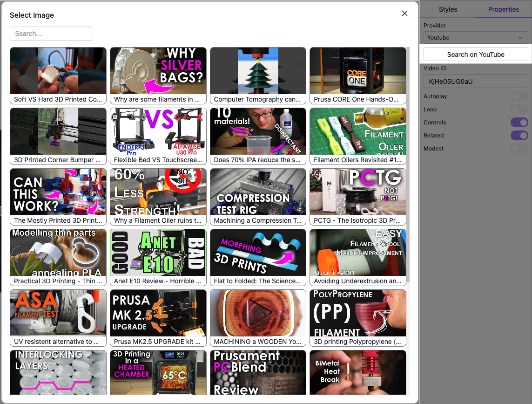Viewport: 532px width, 404px height.
Task: Click the Search input box
Action: (x=51, y=34)
